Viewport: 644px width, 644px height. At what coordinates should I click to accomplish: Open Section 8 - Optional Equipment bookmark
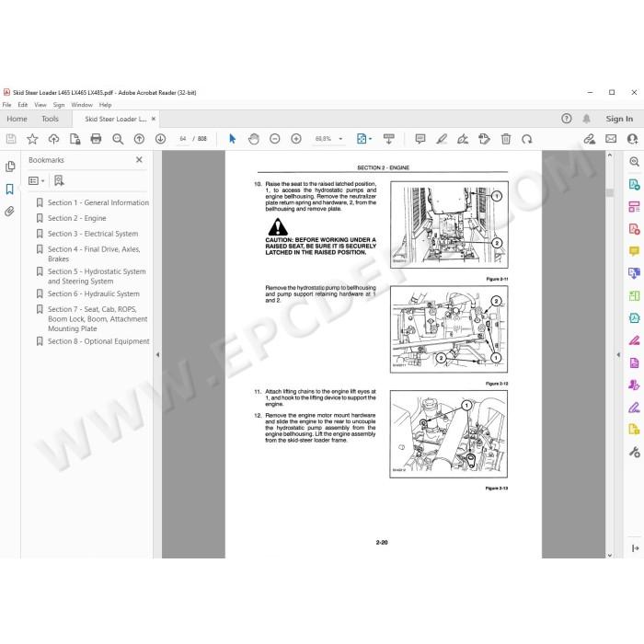click(98, 341)
